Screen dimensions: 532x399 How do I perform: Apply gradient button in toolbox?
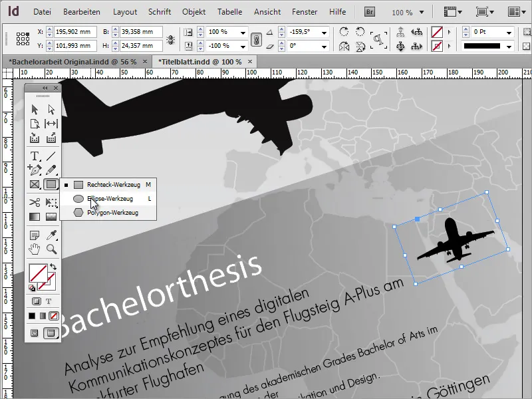pyautogui.click(x=43, y=316)
